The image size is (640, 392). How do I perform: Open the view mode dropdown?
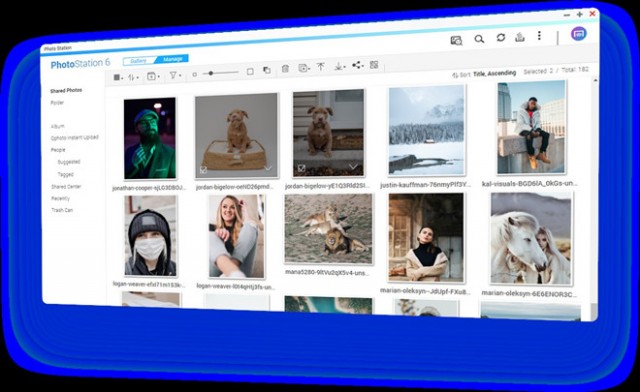pyautogui.click(x=118, y=77)
